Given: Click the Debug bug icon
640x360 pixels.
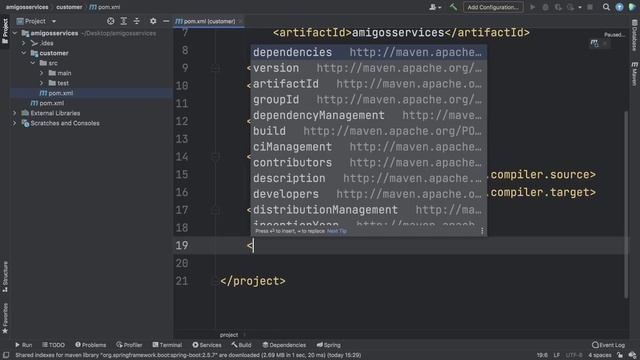Looking at the screenshot, I should click(x=545, y=7).
